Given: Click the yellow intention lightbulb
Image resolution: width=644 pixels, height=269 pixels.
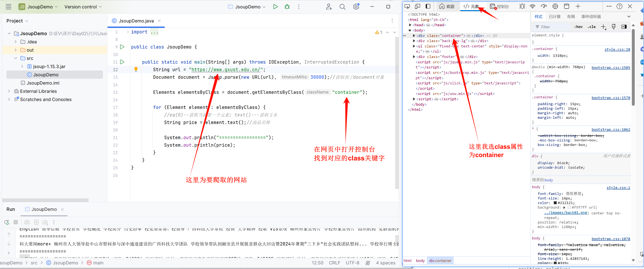Looking at the screenshot, I should click(136, 69).
